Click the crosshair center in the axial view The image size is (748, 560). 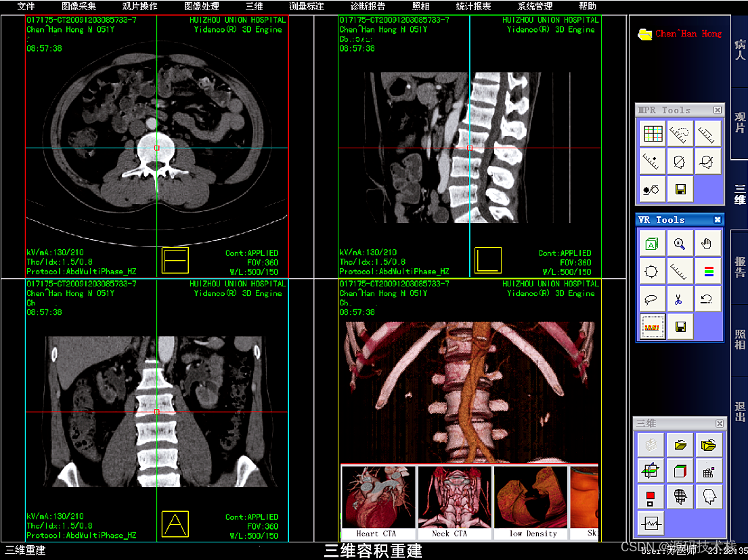click(156, 148)
